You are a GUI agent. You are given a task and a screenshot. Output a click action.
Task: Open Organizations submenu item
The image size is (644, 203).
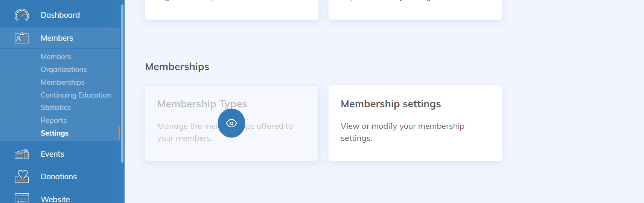pos(64,69)
